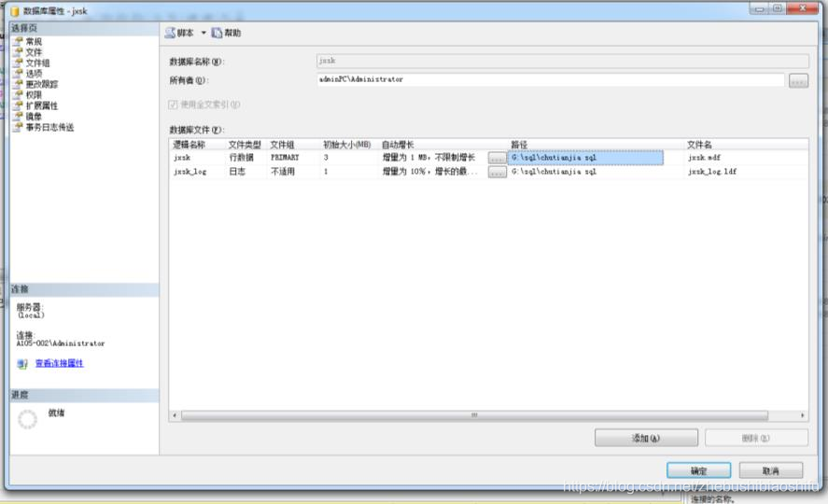This screenshot has width=828, height=504.
Task: Select the 文件 page icon
Action: [19, 51]
